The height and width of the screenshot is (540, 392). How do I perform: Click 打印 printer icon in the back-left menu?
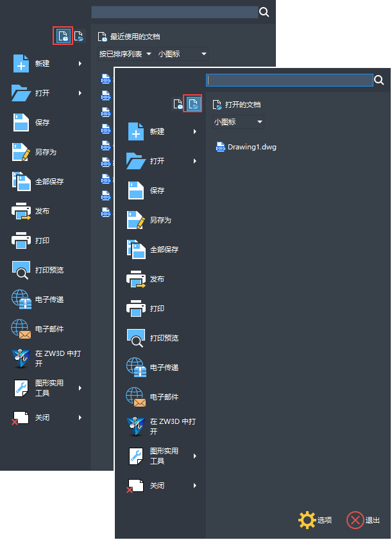point(21,240)
